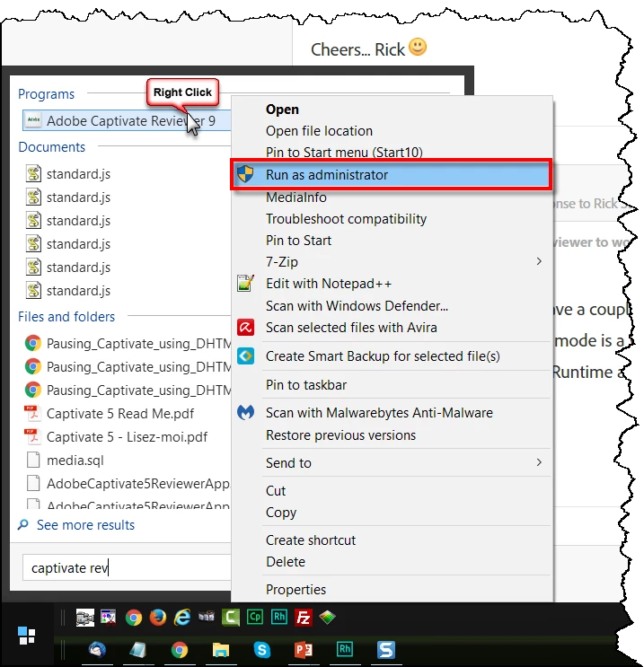
Task: Choose Troubleshoot compatibility
Action: coord(392,219)
